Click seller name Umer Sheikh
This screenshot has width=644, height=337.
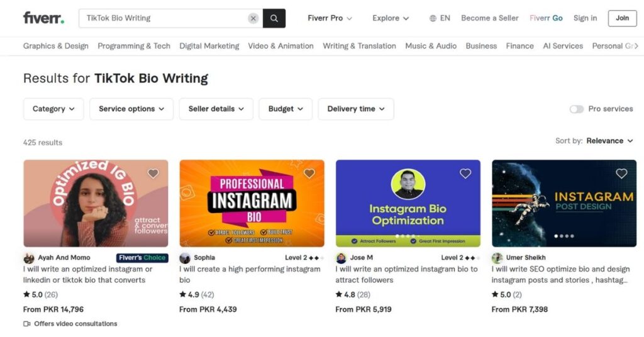tap(526, 258)
